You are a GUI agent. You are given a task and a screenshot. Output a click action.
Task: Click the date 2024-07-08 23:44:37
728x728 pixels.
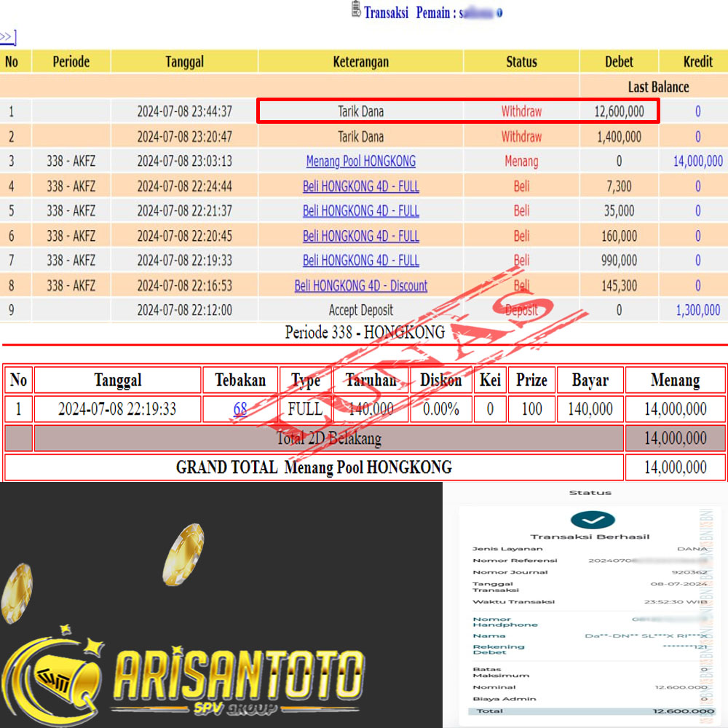tap(184, 111)
